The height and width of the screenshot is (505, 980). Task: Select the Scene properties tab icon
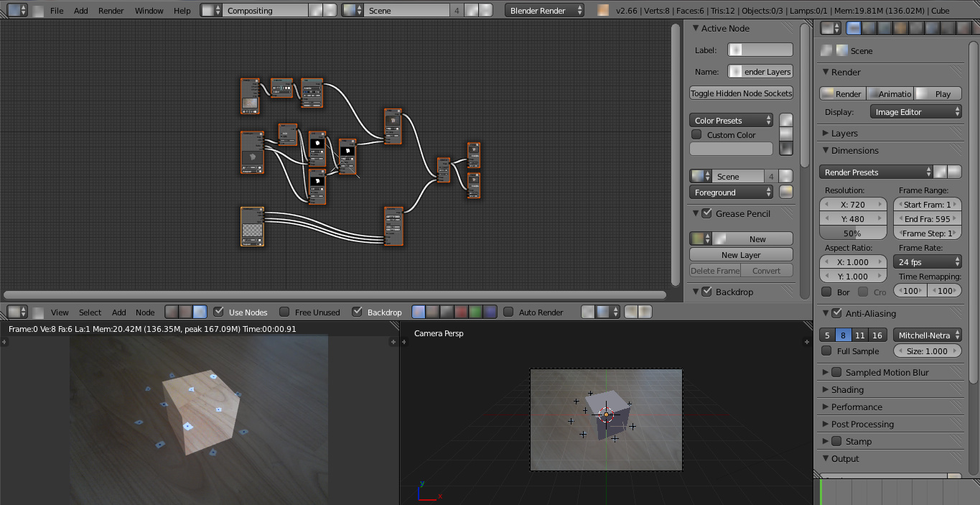pyautogui.click(x=885, y=28)
